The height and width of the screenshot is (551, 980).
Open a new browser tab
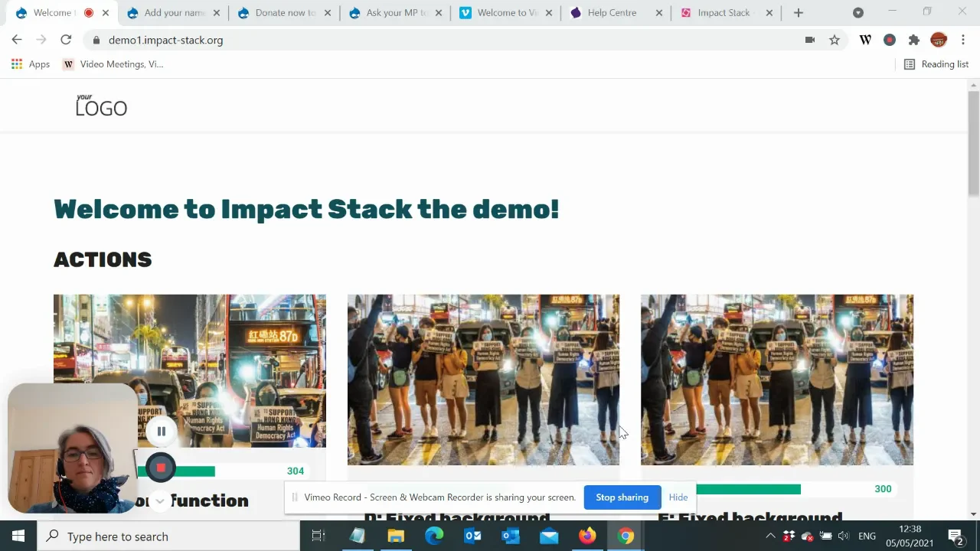click(x=799, y=12)
